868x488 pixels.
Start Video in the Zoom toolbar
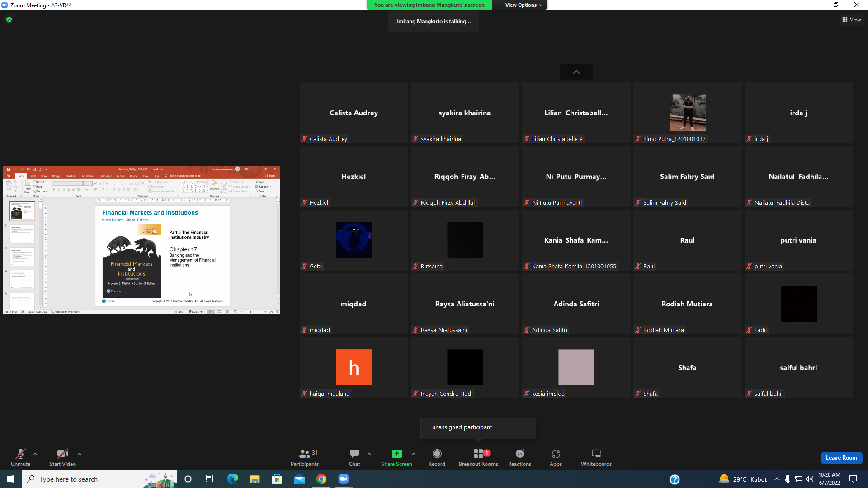click(x=62, y=457)
